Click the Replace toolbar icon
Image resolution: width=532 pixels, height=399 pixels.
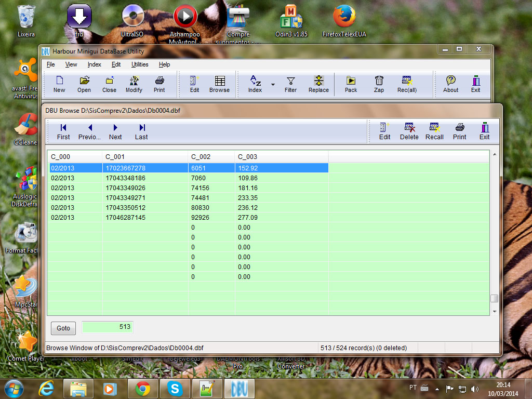318,84
